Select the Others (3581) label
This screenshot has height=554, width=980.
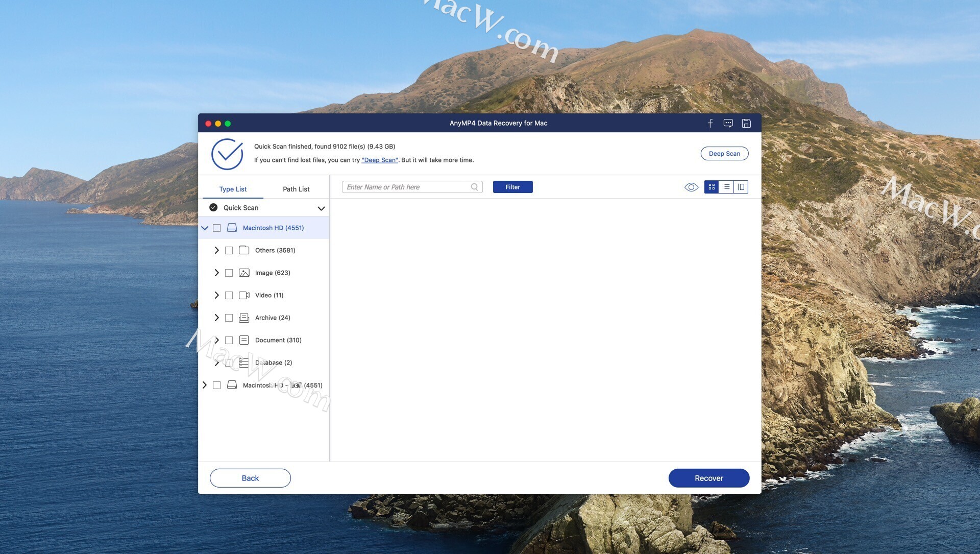point(275,250)
